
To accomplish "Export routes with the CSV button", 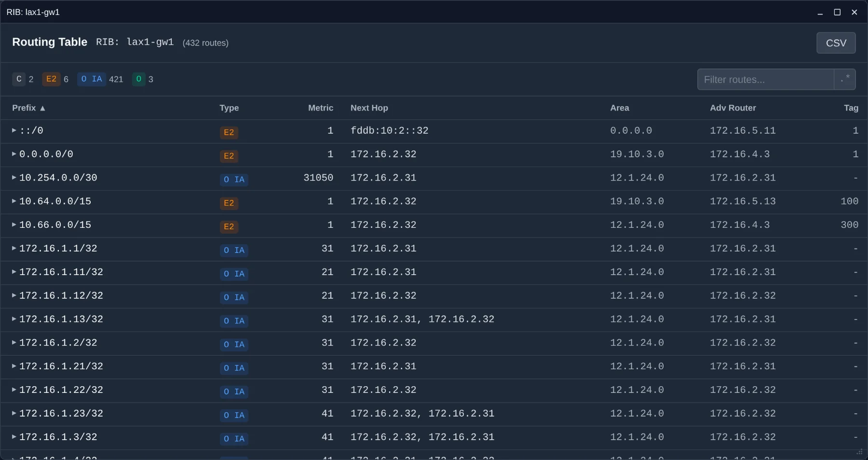I will coord(836,43).
